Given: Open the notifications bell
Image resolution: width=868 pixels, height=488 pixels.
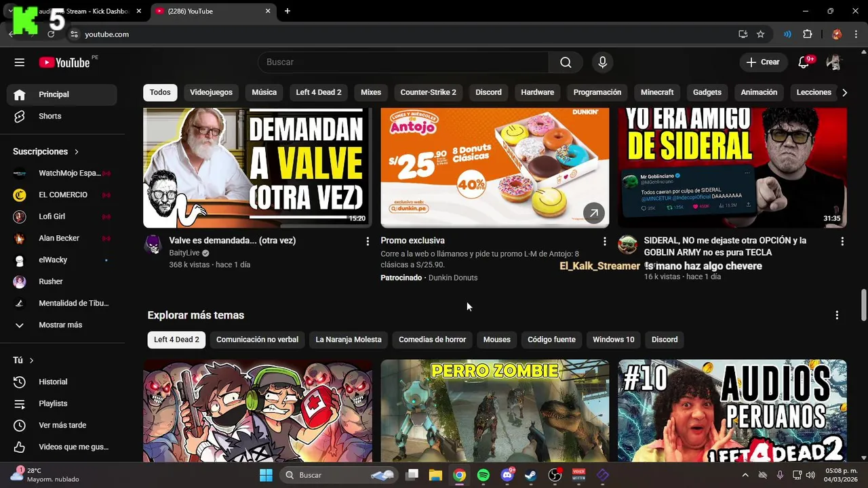Looking at the screenshot, I should point(804,62).
